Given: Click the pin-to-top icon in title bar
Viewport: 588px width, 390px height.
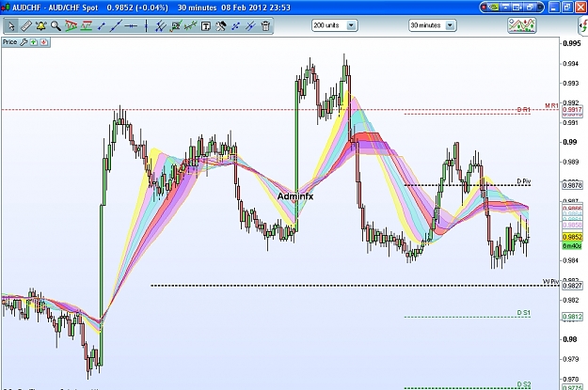Looking at the screenshot, I should [x=506, y=8].
